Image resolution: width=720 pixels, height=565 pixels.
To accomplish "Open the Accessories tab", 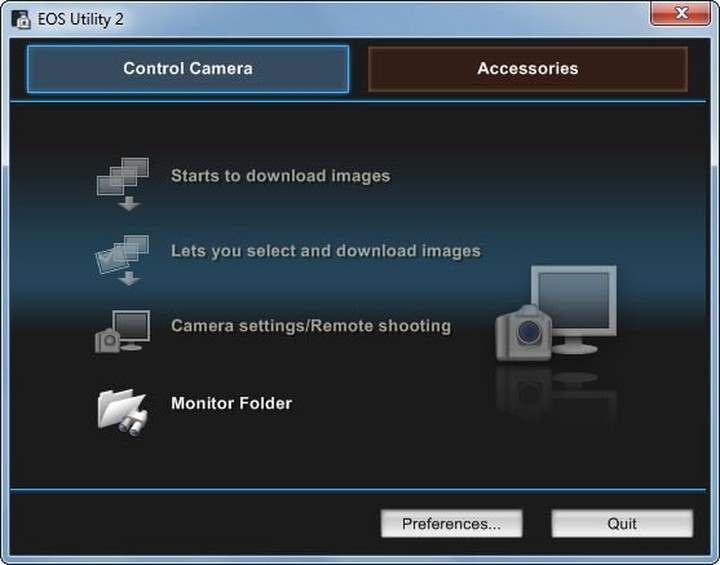I will [527, 69].
